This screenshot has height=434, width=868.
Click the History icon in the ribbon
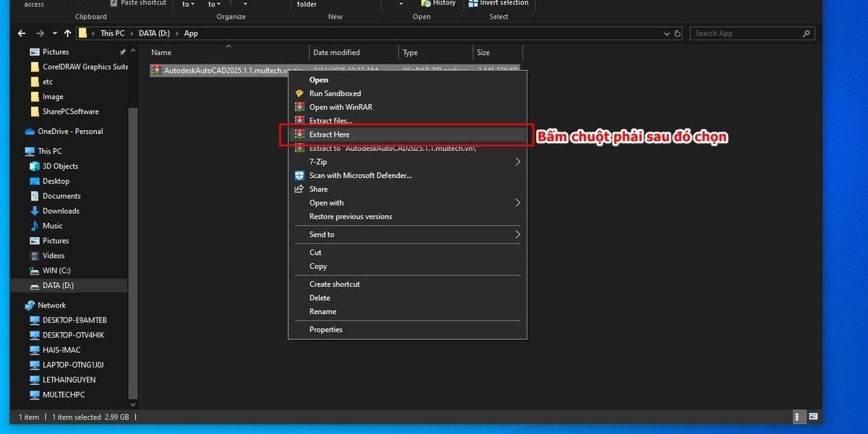pyautogui.click(x=439, y=4)
